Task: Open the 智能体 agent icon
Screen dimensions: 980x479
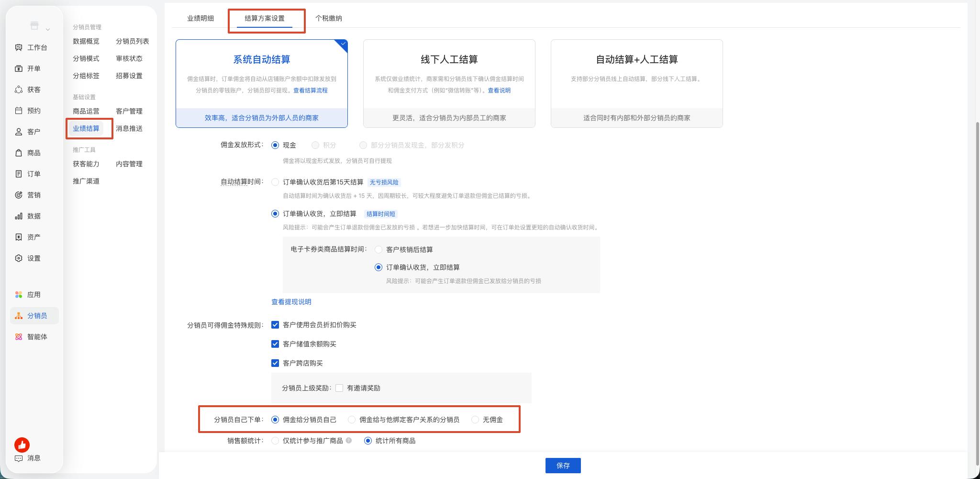Action: (19, 337)
